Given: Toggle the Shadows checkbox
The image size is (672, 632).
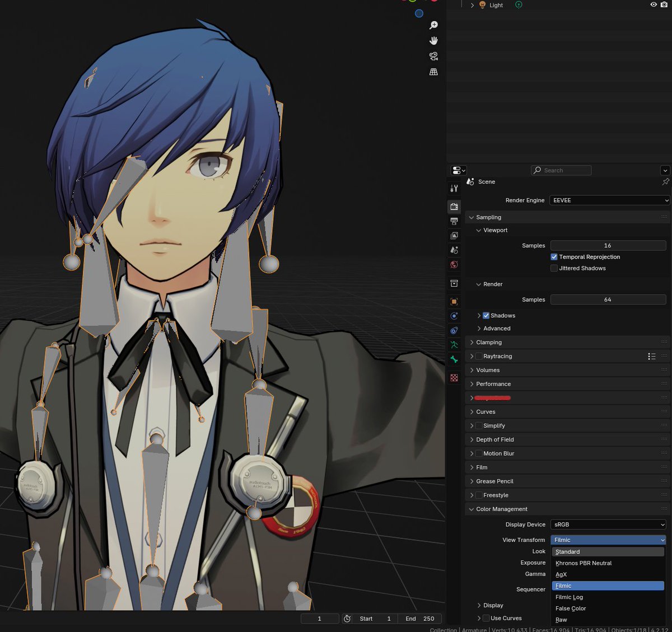Looking at the screenshot, I should click(x=486, y=316).
